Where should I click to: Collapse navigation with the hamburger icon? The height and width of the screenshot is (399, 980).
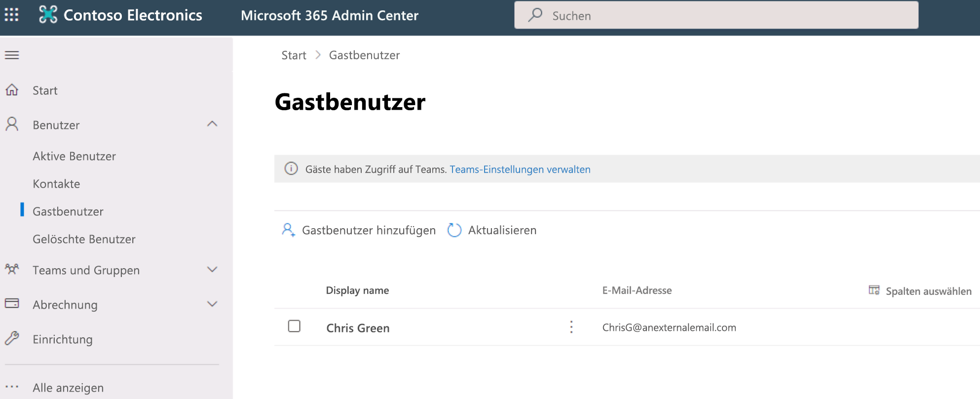point(12,55)
